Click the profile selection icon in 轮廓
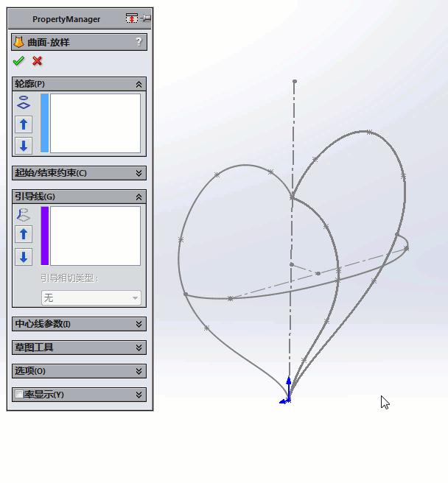This screenshot has height=483, width=448. pyautogui.click(x=24, y=102)
